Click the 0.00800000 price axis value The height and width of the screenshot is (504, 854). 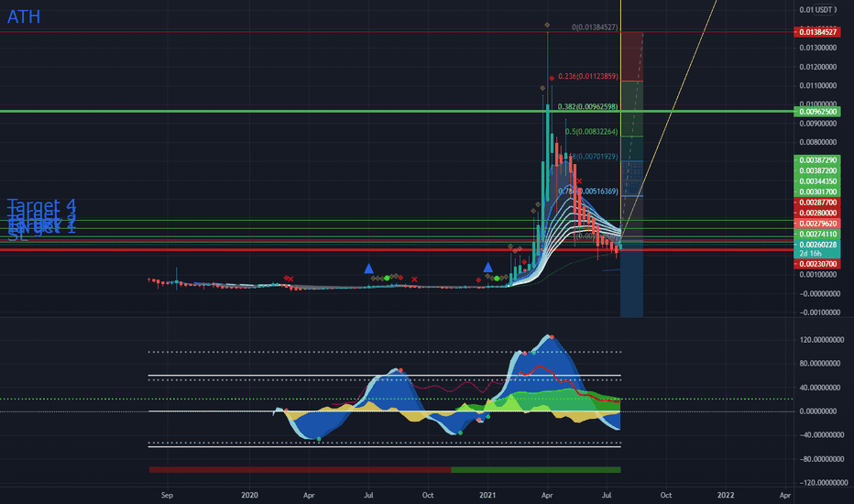tap(818, 142)
